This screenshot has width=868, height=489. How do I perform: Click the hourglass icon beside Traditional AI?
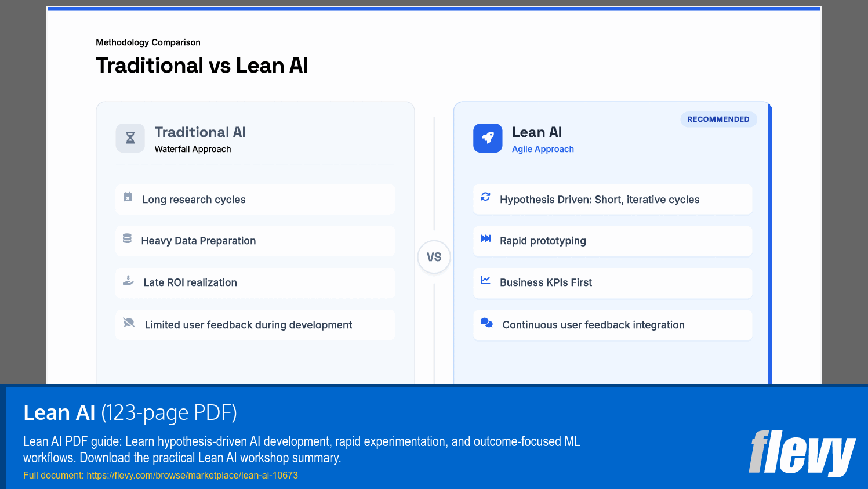[130, 138]
